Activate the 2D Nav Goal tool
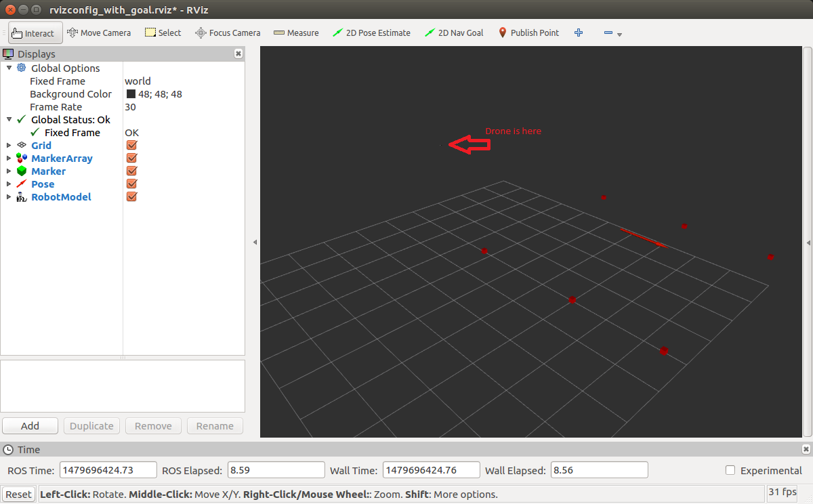Image resolution: width=813 pixels, height=504 pixels. tap(454, 33)
